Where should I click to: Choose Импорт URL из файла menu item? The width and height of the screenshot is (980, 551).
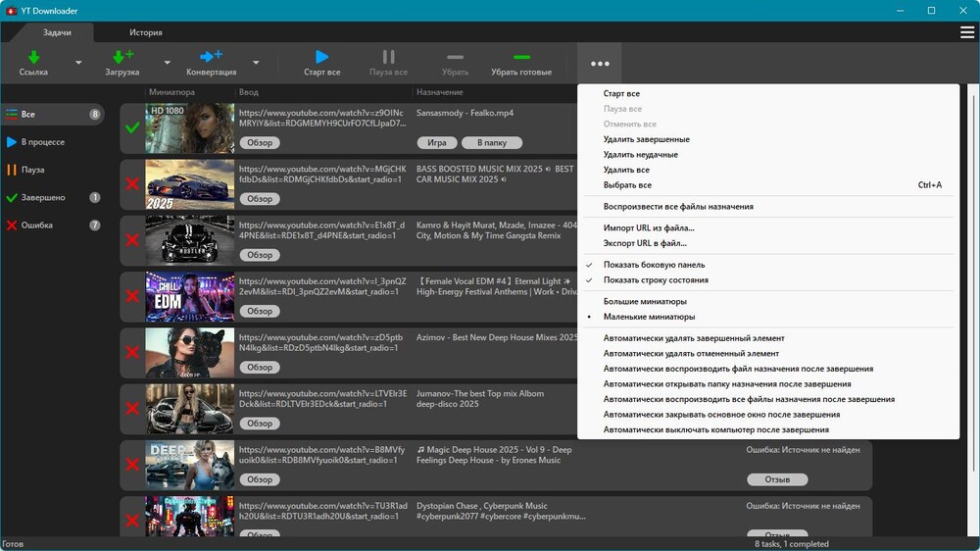[648, 227]
